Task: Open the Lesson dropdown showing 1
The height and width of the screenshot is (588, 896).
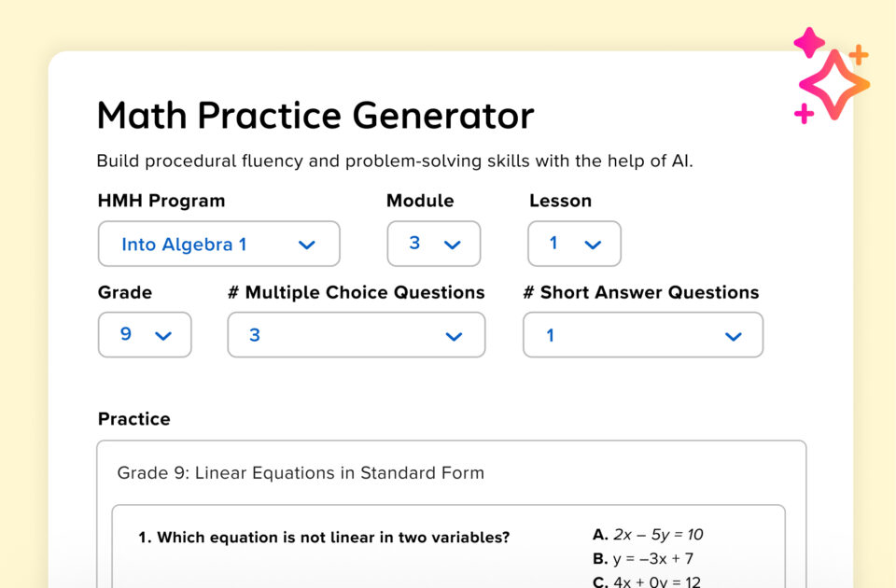Action: [574, 243]
